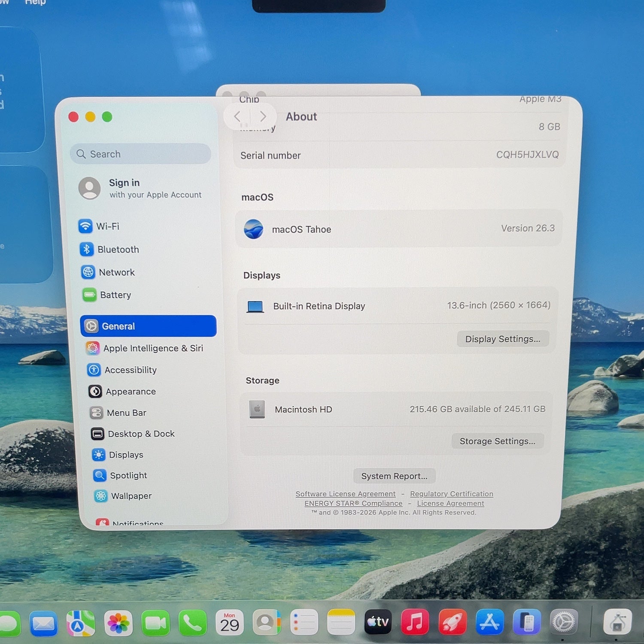Open the ENERGY STAR Compliance link
The image size is (644, 644).
353,503
